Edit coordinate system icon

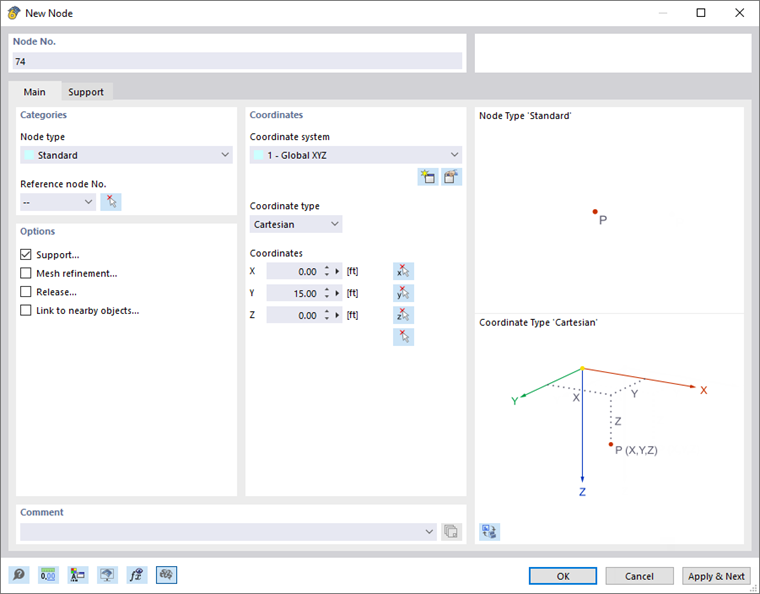(451, 177)
